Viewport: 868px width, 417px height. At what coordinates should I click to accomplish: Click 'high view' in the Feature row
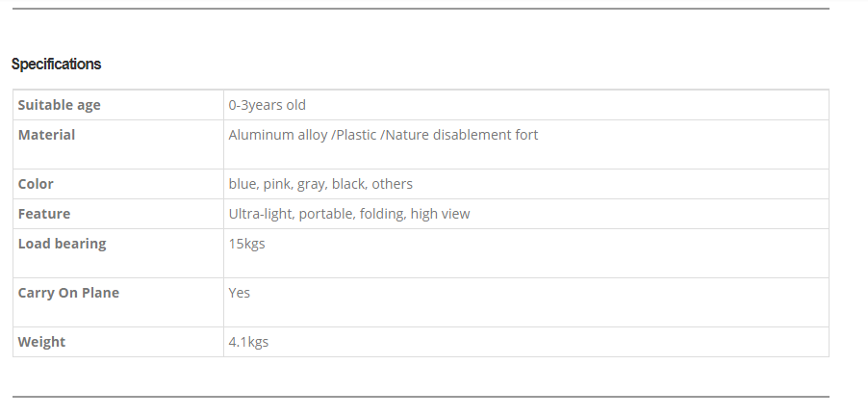(x=440, y=214)
